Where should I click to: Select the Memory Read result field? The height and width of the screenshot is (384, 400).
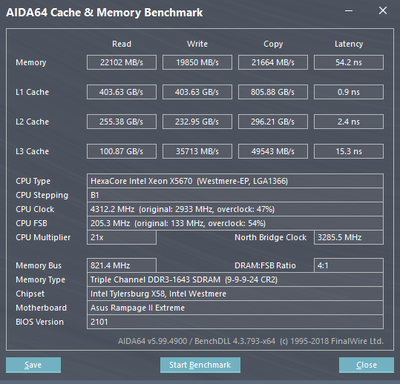[x=122, y=62]
